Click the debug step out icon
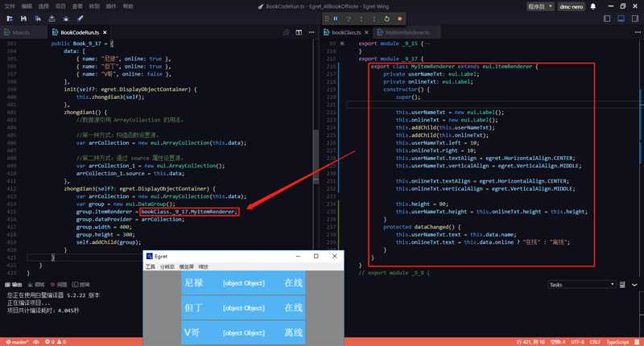The height and width of the screenshot is (346, 644). [374, 19]
